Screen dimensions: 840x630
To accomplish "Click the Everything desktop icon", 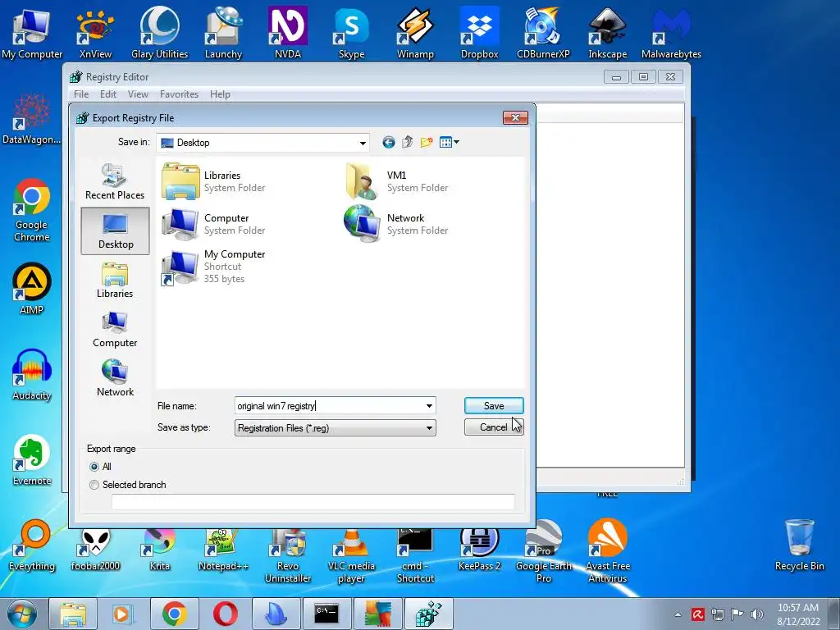I will pos(32,545).
